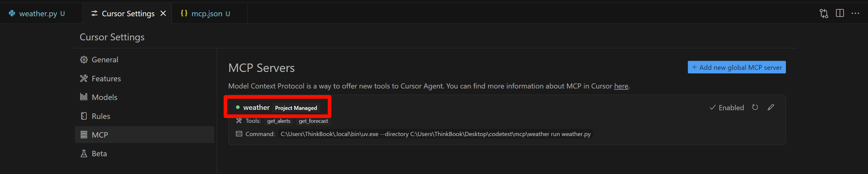This screenshot has width=868, height=174.
Task: Click the Project Managed badge
Action: (296, 108)
